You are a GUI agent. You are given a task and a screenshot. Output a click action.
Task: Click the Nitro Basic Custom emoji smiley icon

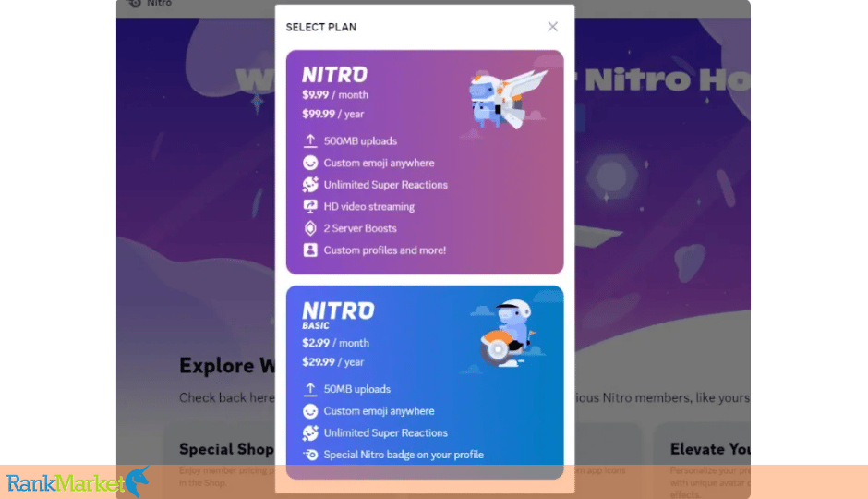tap(310, 411)
